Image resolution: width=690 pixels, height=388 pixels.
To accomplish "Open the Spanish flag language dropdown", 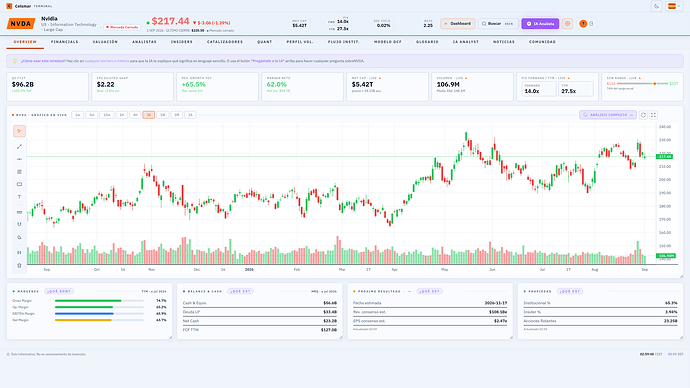I will (x=674, y=6).
